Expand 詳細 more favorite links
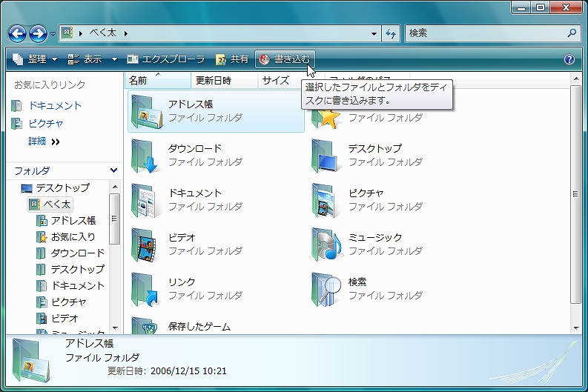The image size is (588, 392). pos(44,142)
